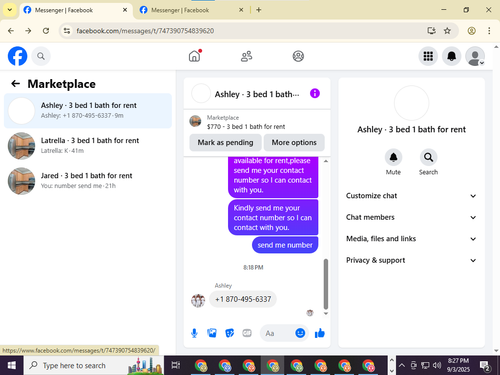Open the Chrome profile icon
The image size is (500, 375).
click(471, 31)
